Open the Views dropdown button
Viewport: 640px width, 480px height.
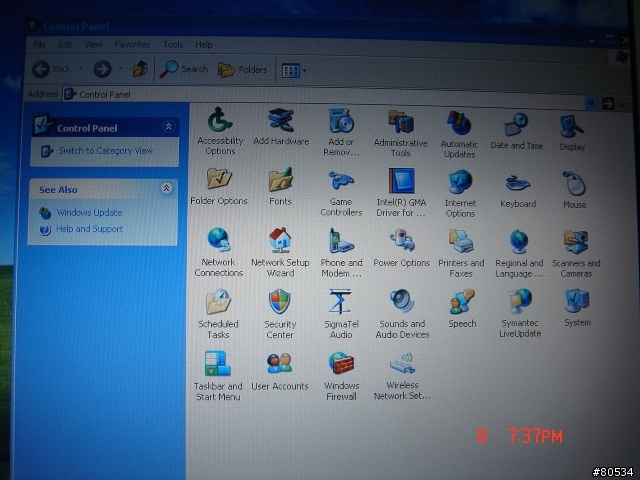click(294, 71)
